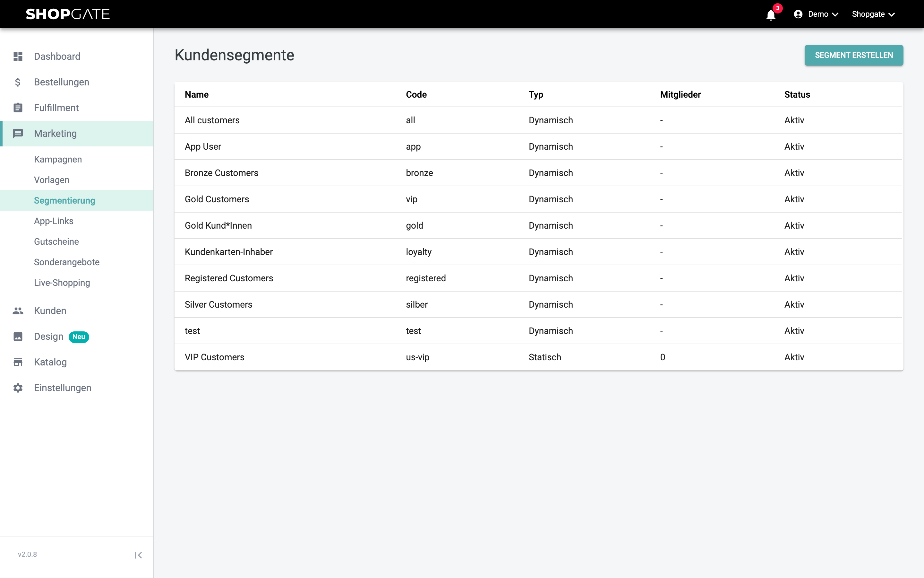Open the Gold Kund*Innen segment
This screenshot has width=924, height=578.
point(538,226)
